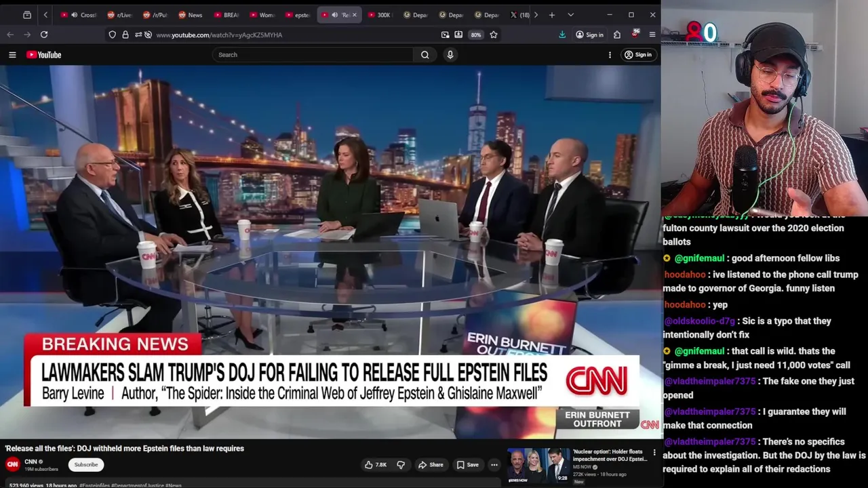Switch to the News tab
The width and height of the screenshot is (868, 488).
coord(191,15)
